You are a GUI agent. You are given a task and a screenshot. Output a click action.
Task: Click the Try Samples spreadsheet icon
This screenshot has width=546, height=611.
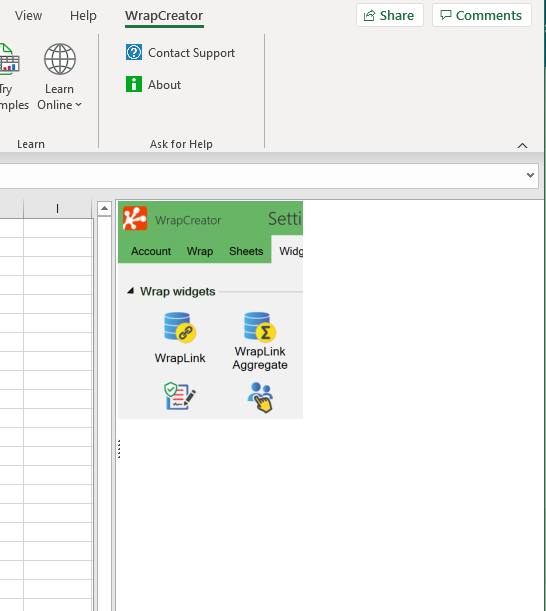9,59
